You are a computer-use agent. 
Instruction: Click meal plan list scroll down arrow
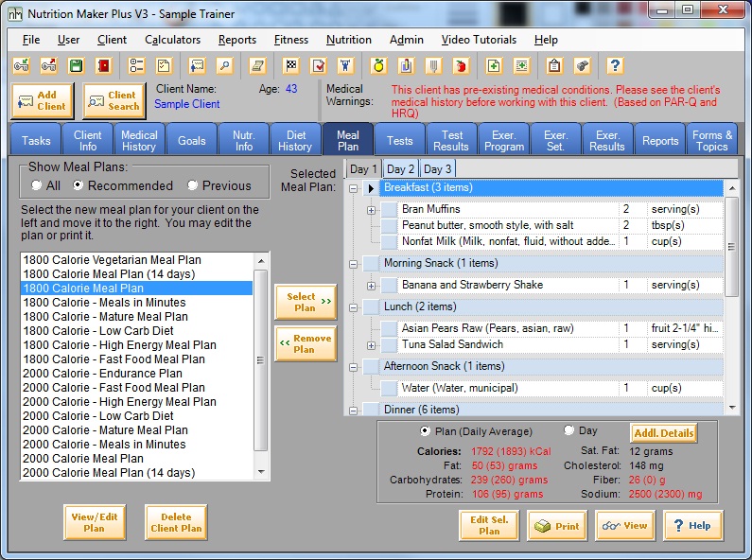click(261, 472)
